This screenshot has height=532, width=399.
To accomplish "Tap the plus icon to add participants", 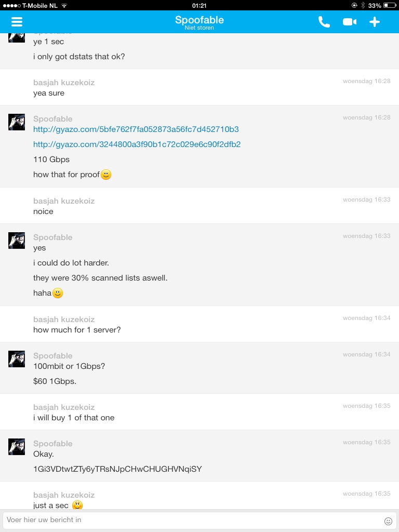I will point(374,22).
